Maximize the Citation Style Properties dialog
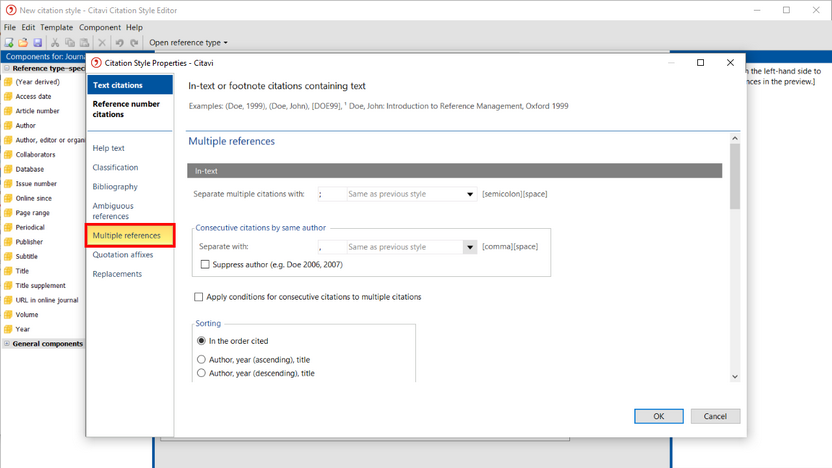Screen dimensions: 832x468 coord(700,63)
